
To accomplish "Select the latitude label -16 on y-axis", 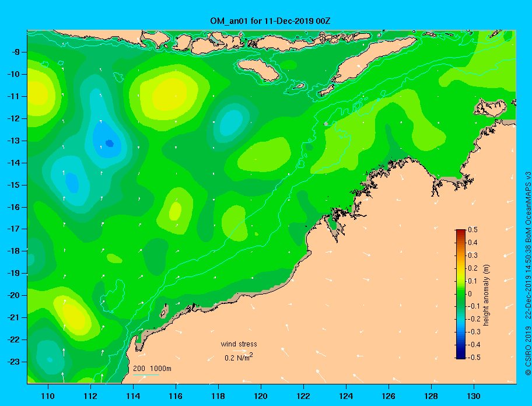I will pyautogui.click(x=13, y=207).
